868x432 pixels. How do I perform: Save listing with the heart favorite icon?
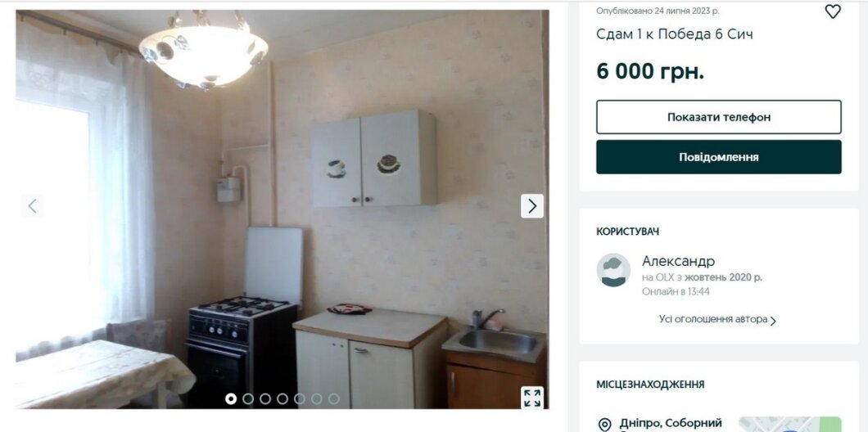coord(833,11)
